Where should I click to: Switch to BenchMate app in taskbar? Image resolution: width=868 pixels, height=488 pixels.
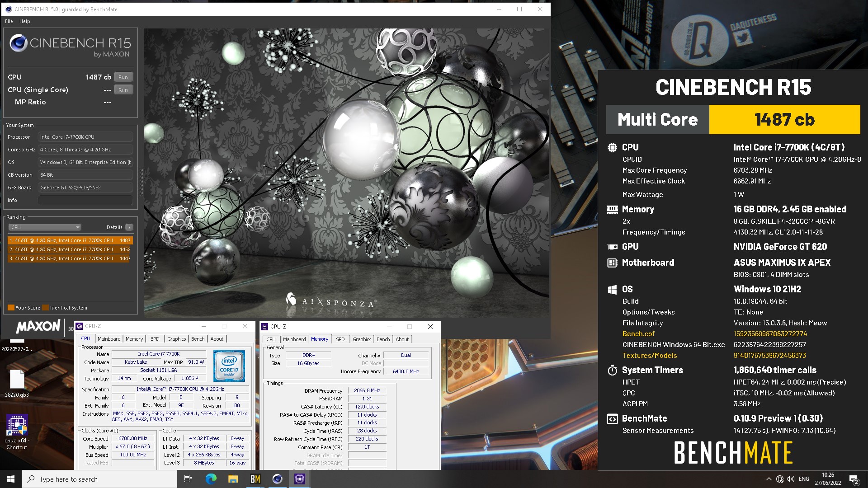point(255,479)
